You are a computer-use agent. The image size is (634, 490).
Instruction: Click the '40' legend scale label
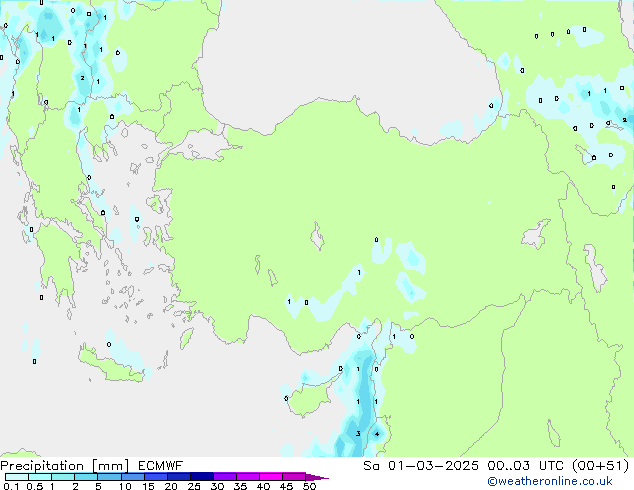(263, 486)
